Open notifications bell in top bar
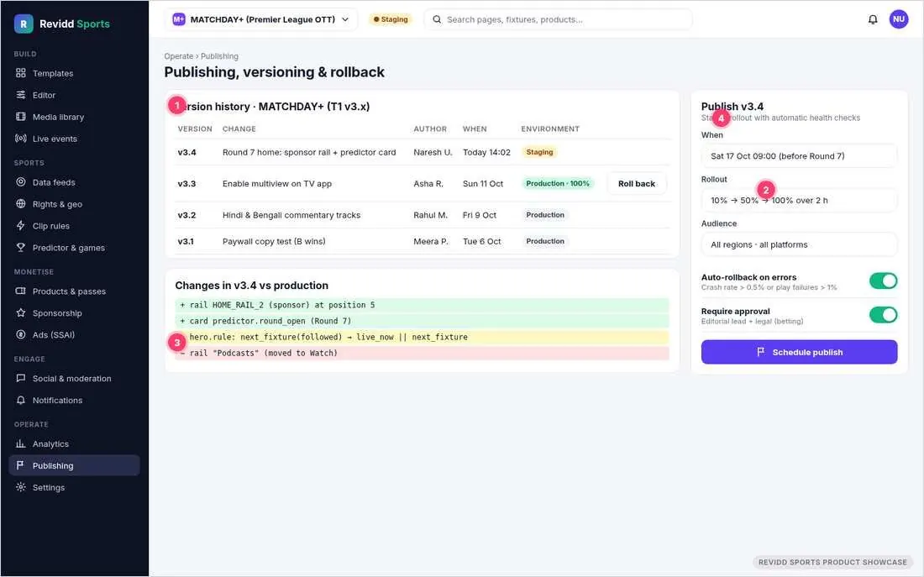Image resolution: width=924 pixels, height=577 pixels. click(873, 19)
